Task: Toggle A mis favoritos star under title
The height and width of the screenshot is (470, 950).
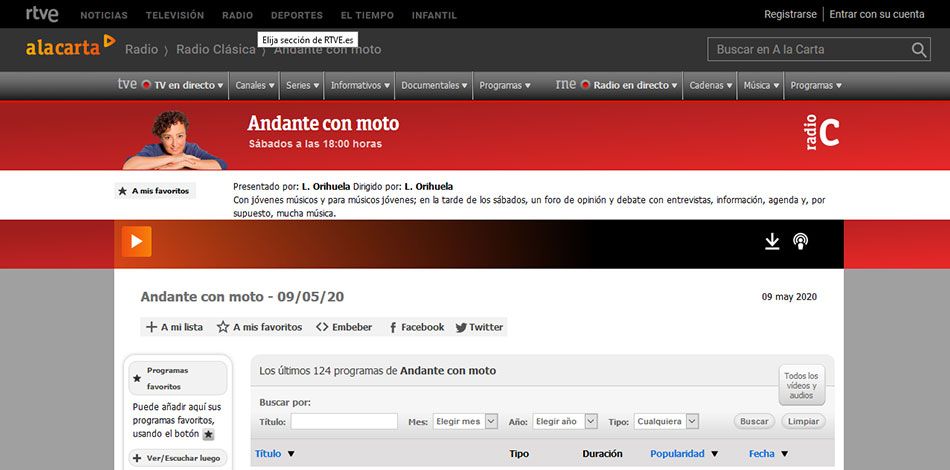Action: click(259, 327)
